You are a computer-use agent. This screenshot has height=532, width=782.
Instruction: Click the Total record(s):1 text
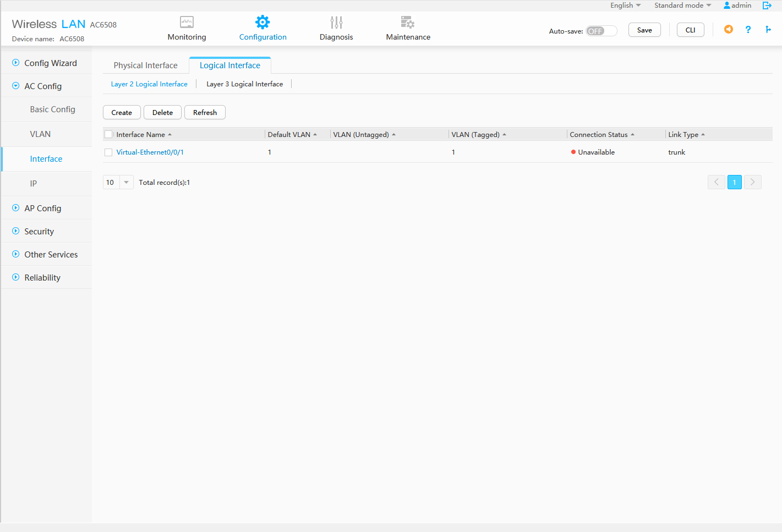tap(164, 182)
